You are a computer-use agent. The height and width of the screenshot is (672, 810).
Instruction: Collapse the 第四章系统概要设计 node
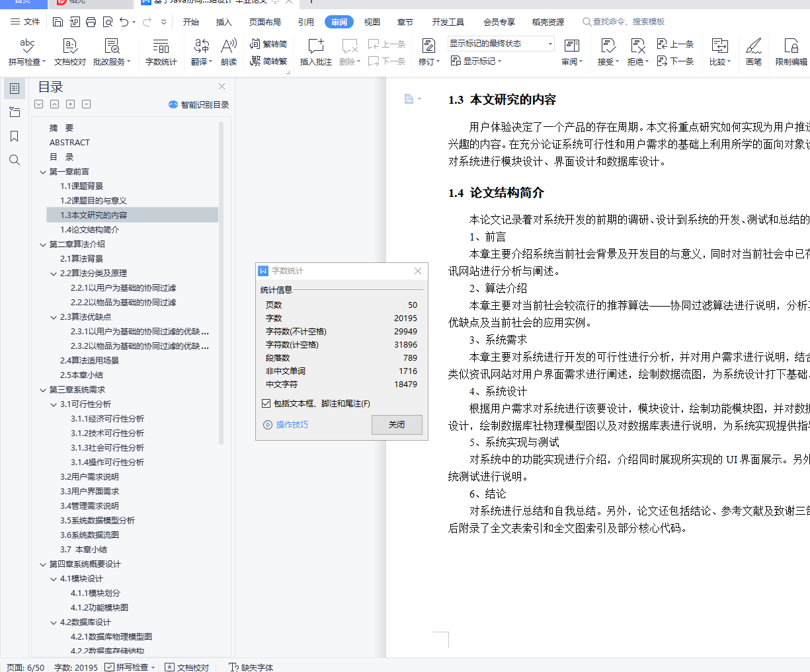click(x=43, y=564)
